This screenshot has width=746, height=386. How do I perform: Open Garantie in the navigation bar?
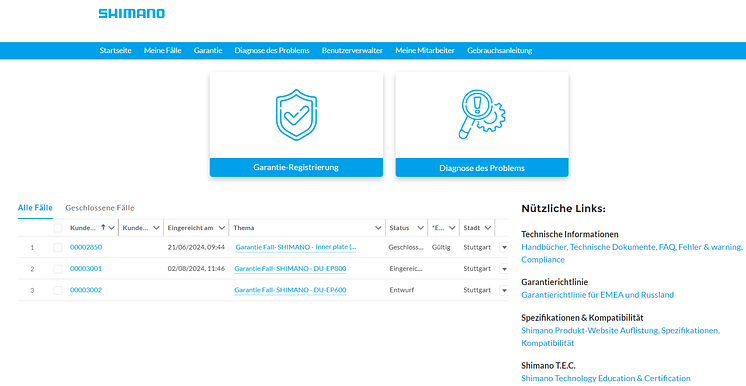pos(208,50)
